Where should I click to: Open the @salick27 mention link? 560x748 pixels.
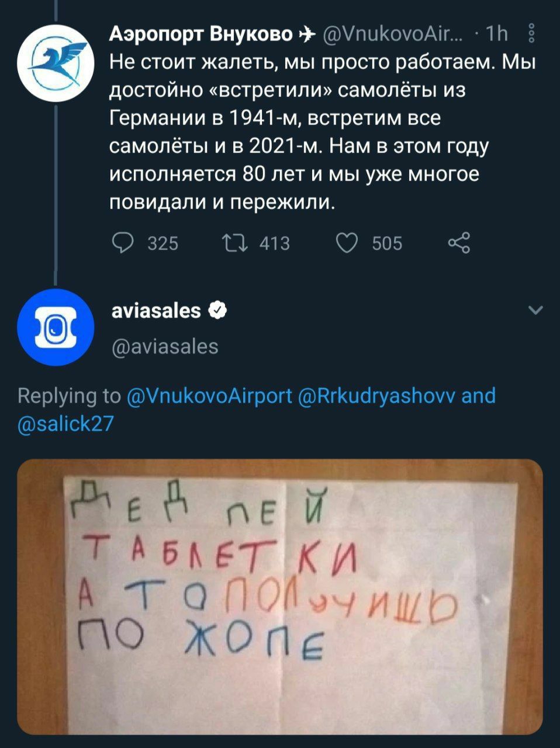(65, 423)
